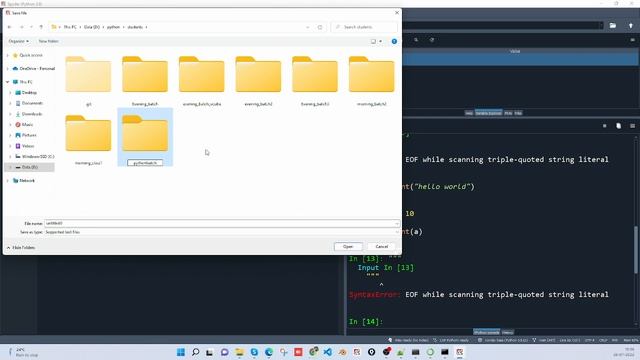The image size is (640, 360).
Task: Switch to Variable explorer tab
Action: tap(488, 113)
